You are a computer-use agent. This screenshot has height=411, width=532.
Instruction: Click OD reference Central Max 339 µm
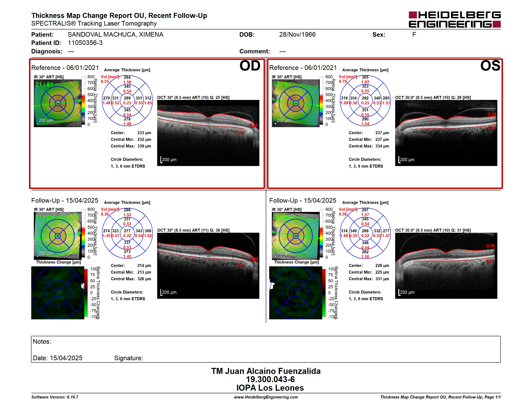pos(144,146)
